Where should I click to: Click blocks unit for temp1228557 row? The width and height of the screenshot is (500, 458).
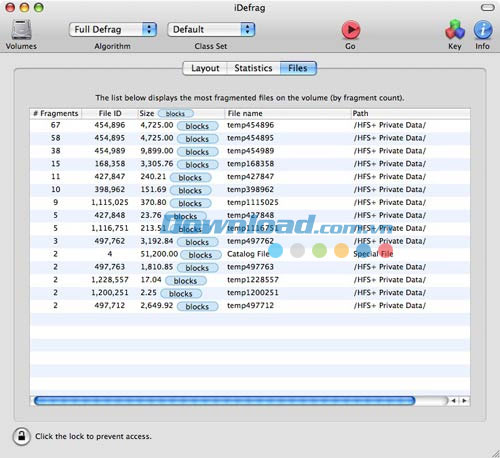pos(186,281)
